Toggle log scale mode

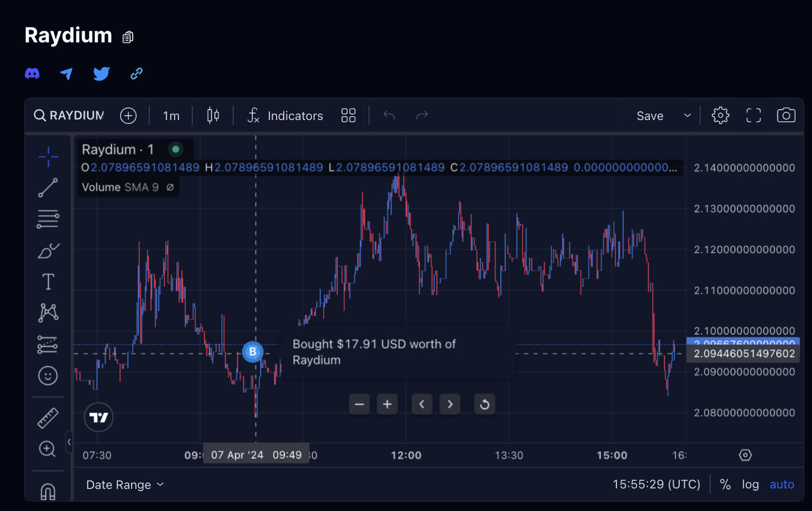click(750, 485)
